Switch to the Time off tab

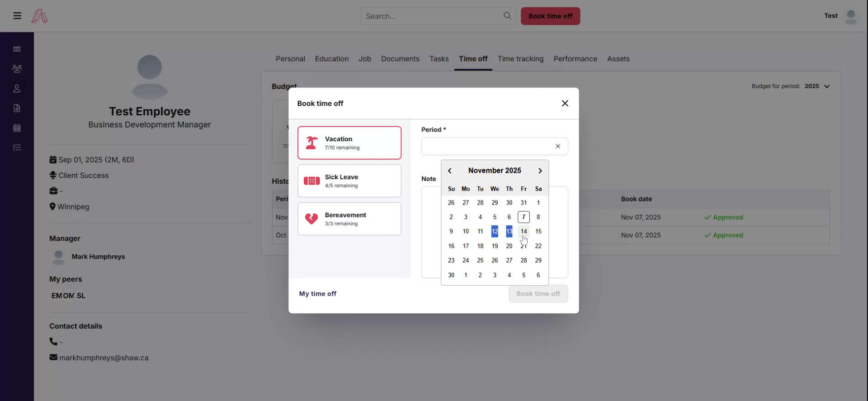point(473,59)
